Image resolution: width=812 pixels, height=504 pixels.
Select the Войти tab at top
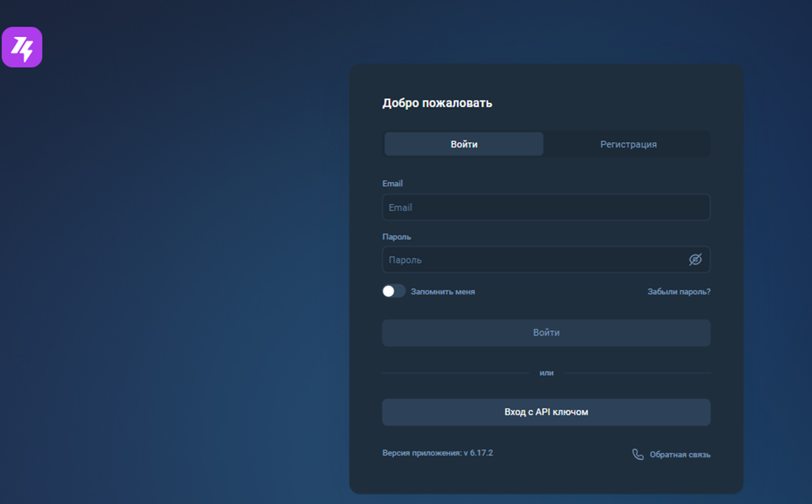point(464,144)
